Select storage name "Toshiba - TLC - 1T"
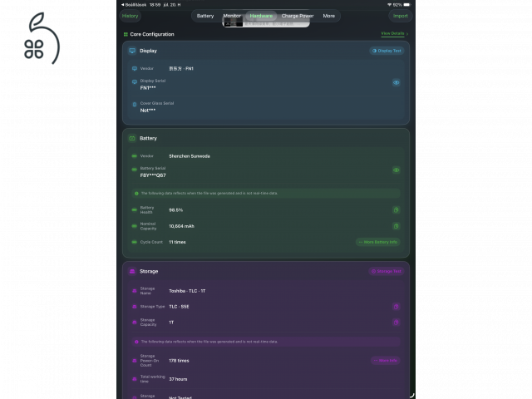 click(187, 291)
